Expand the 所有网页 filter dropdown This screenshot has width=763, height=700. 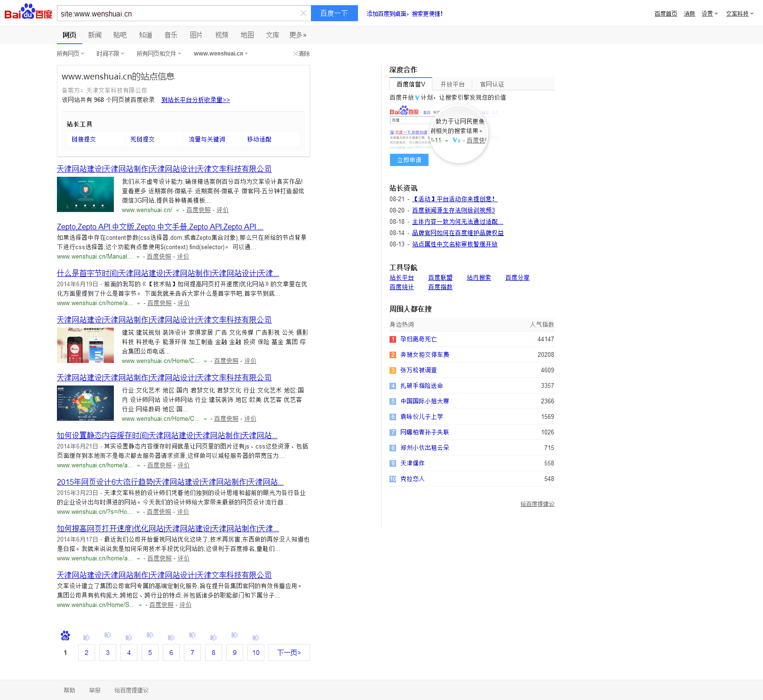pos(71,54)
